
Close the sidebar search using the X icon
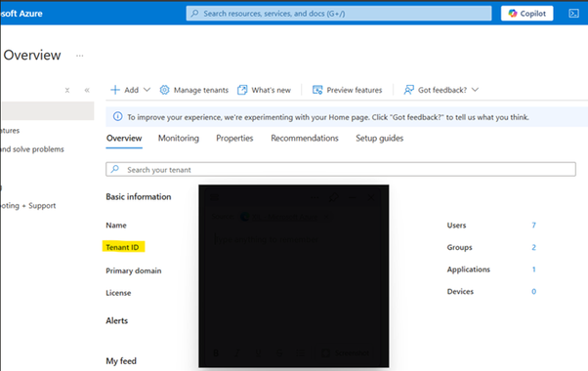pyautogui.click(x=67, y=90)
